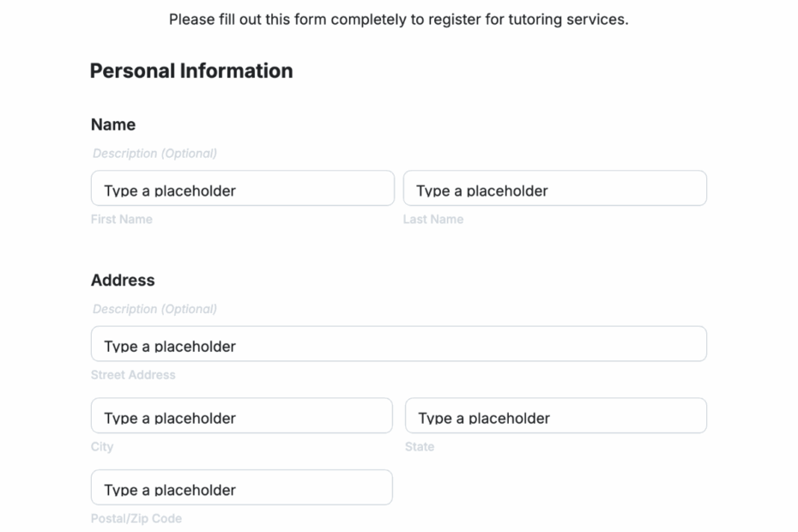Click the State input field
The image size is (798, 532).
554,415
